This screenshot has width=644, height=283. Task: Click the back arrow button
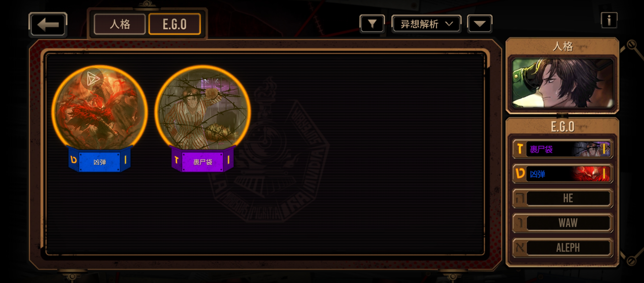pos(48,25)
